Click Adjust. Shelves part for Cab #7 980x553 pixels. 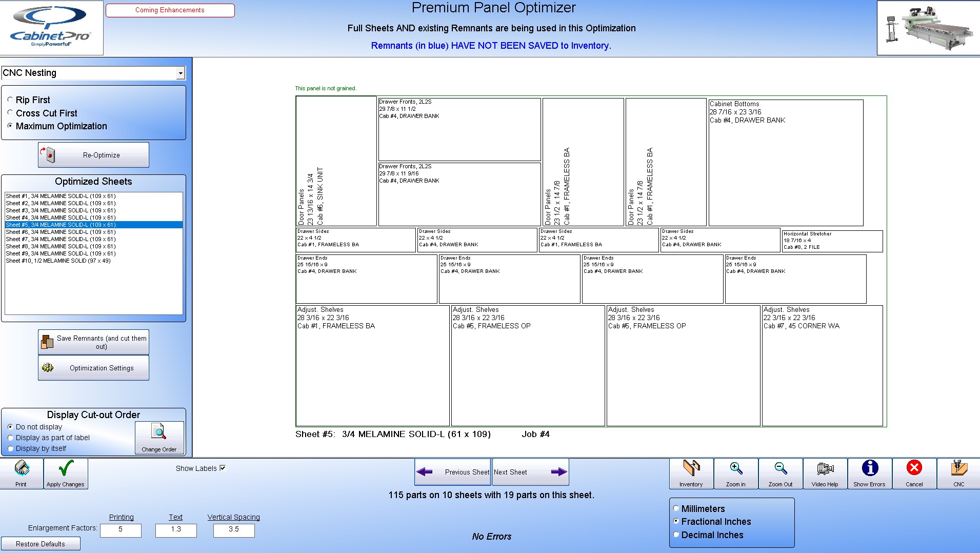822,366
